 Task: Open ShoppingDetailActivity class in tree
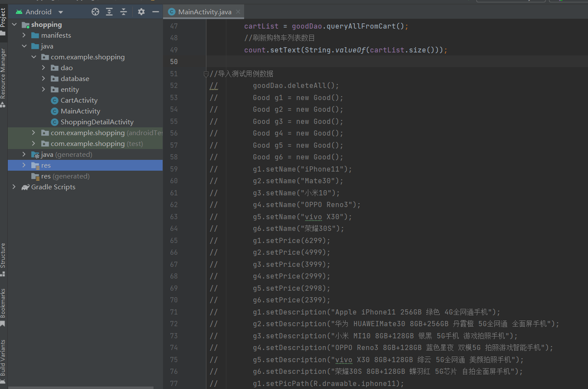[97, 122]
